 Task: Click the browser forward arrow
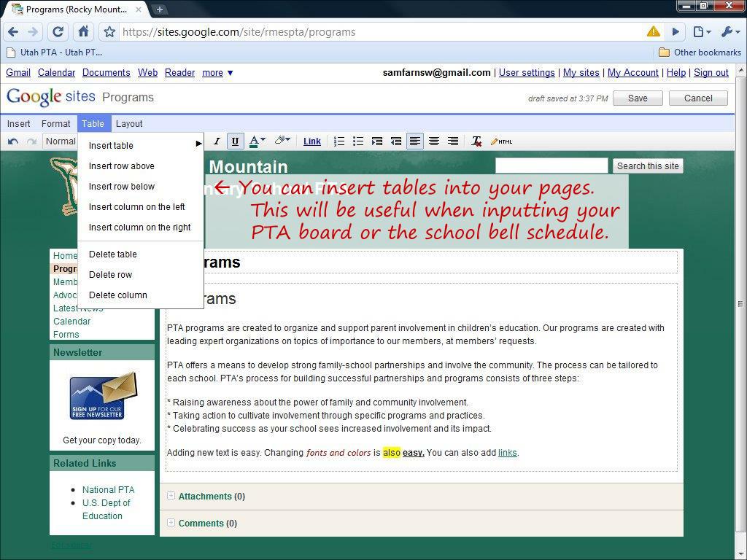tap(32, 32)
